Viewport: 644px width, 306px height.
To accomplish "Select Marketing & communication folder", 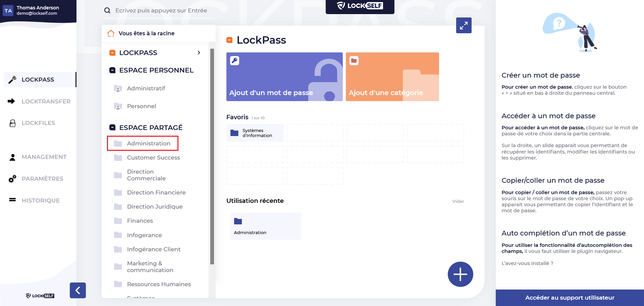I will [150, 267].
